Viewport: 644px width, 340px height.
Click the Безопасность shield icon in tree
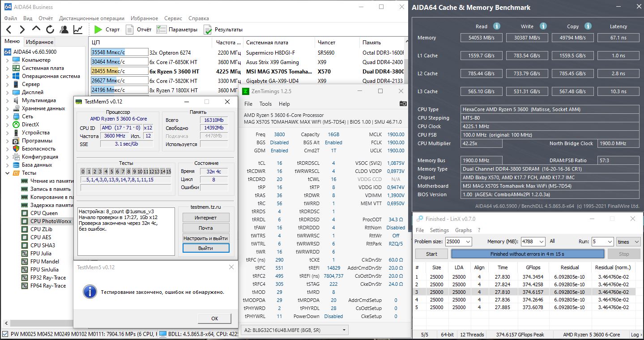click(17, 149)
